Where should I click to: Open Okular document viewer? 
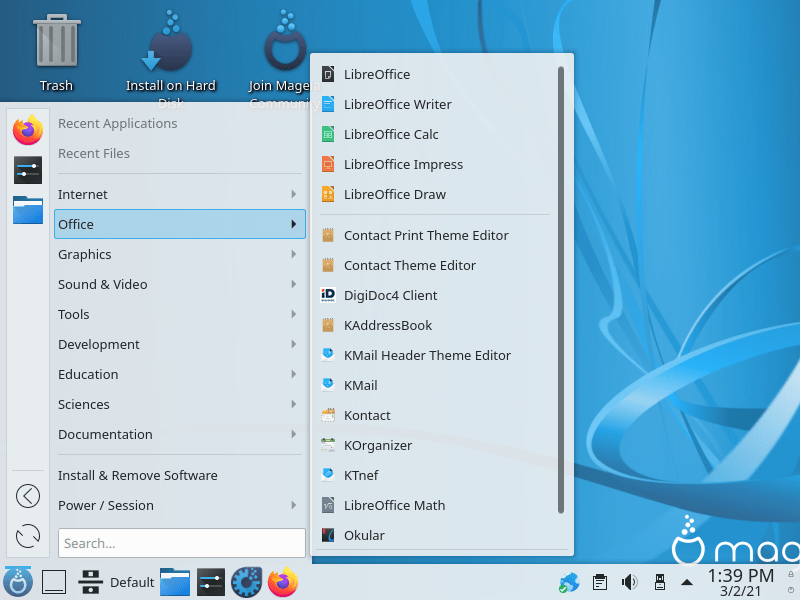pos(435,536)
